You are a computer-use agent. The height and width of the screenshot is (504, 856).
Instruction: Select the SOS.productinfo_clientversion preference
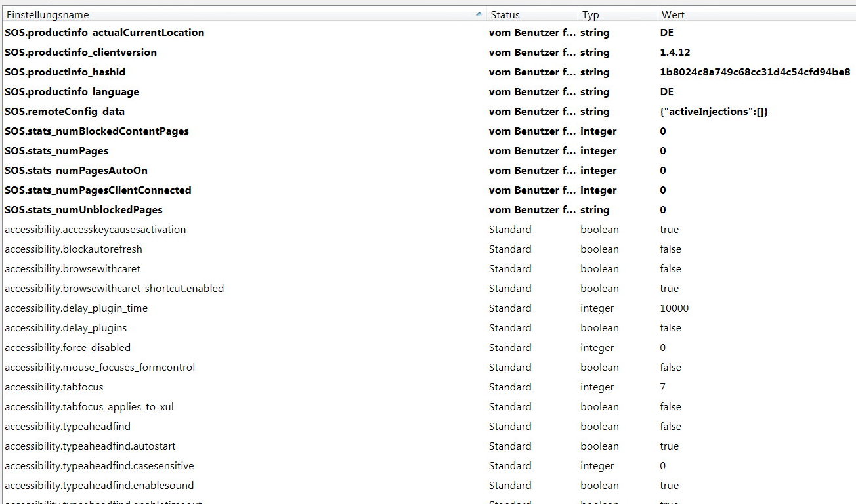(81, 52)
